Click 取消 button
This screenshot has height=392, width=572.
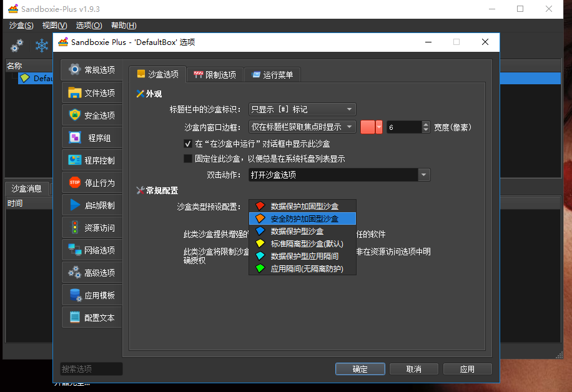tap(413, 369)
